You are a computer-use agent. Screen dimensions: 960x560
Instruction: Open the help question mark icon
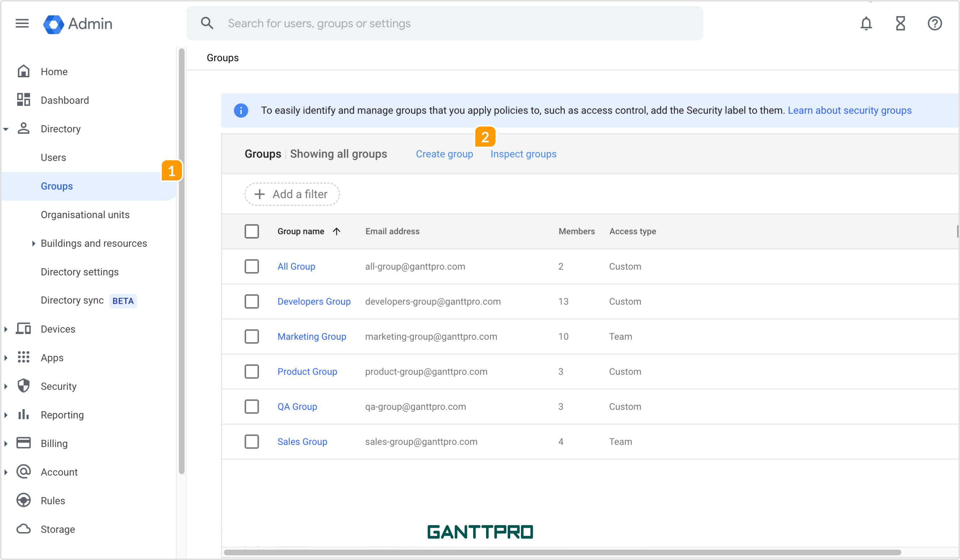pyautogui.click(x=934, y=23)
